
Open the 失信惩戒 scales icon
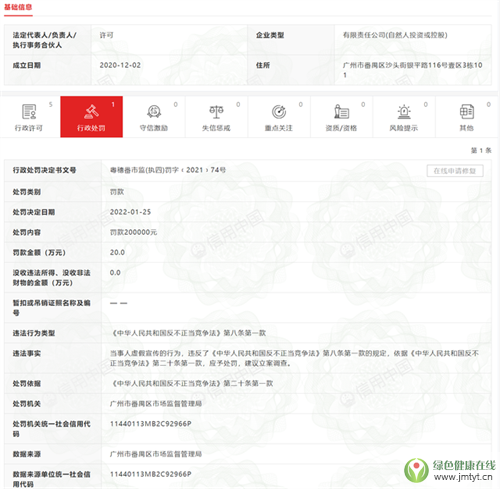point(216,111)
